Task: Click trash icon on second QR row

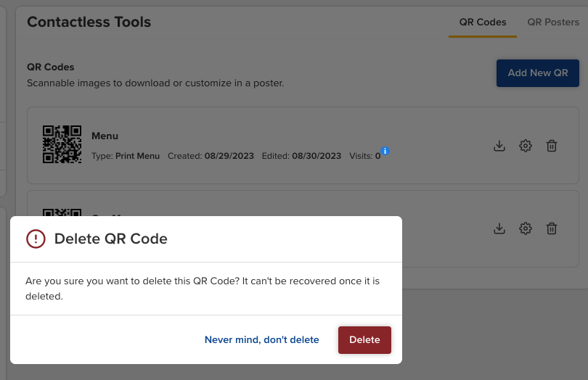Action: [552, 228]
